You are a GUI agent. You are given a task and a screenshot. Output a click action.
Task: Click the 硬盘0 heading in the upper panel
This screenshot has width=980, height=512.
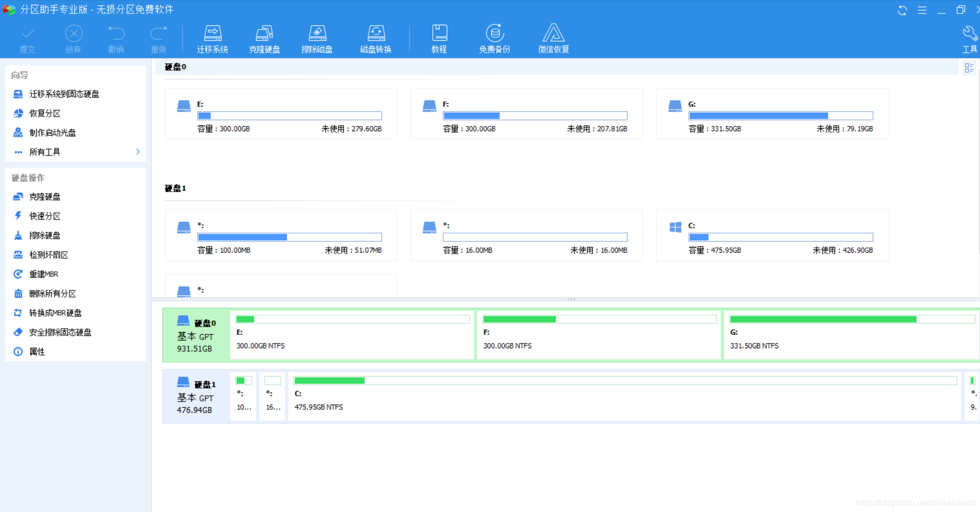coord(175,67)
